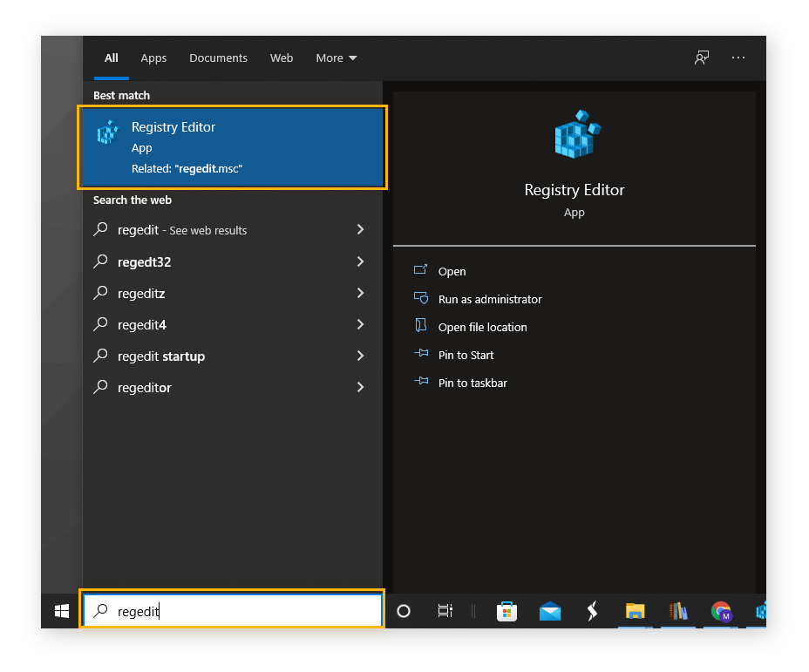
Task: Launch Microsoft Store from taskbar
Action: click(507, 611)
